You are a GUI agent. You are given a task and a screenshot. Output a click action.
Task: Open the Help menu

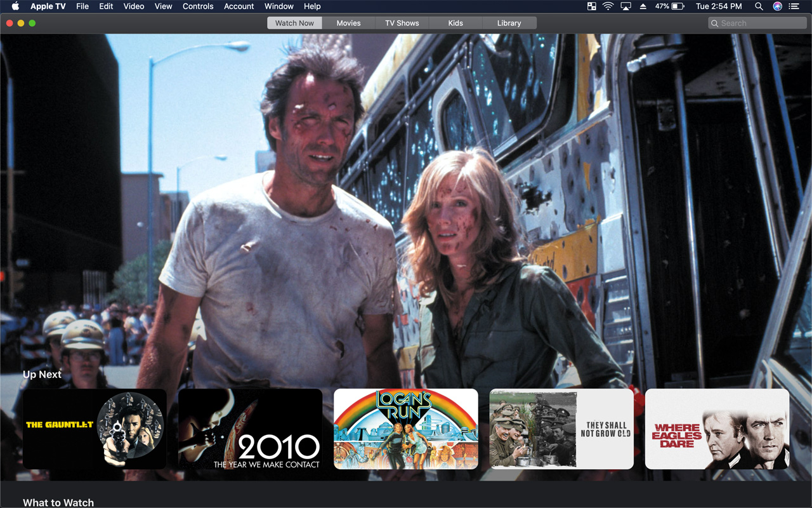tap(312, 6)
